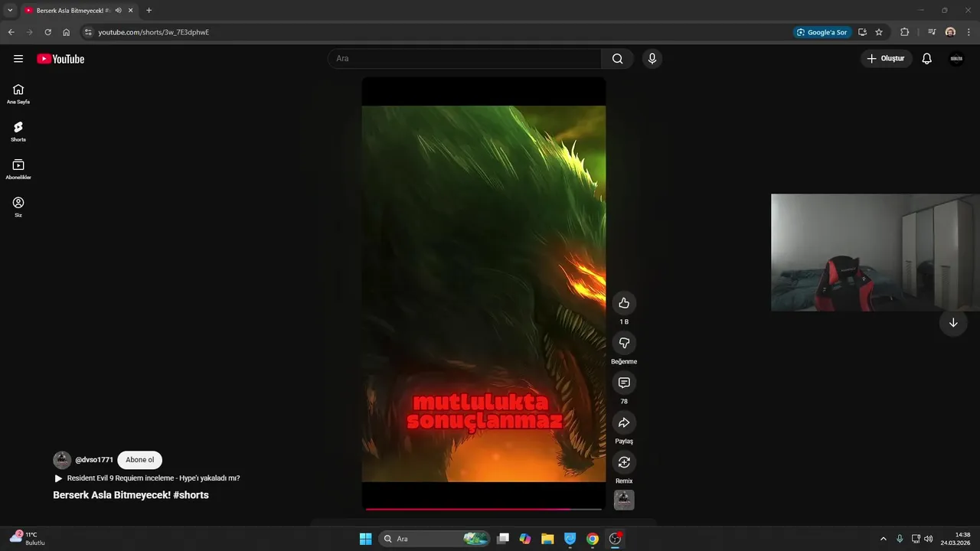Viewport: 980px width, 551px height.
Task: Click the YouTube search magnifier button
Action: tap(617, 59)
